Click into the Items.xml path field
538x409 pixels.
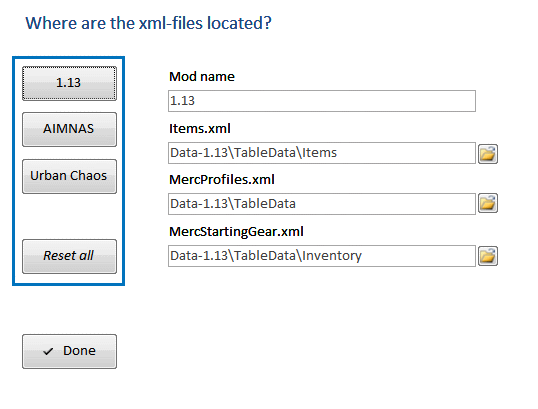click(321, 153)
